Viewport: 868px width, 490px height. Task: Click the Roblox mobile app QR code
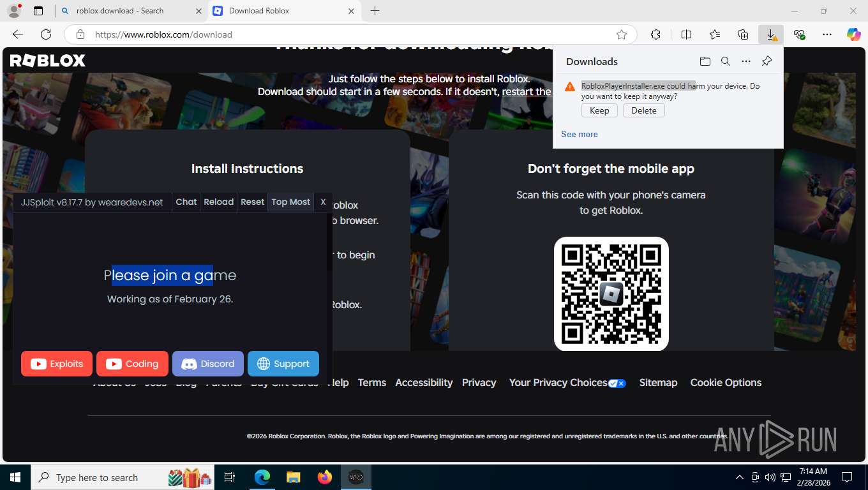coord(611,293)
